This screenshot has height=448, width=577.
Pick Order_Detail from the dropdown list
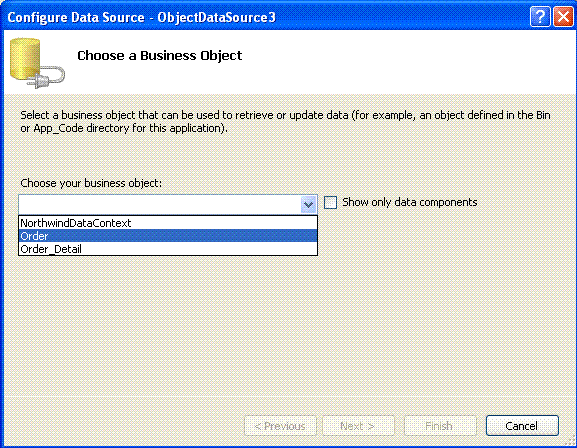tap(168, 249)
